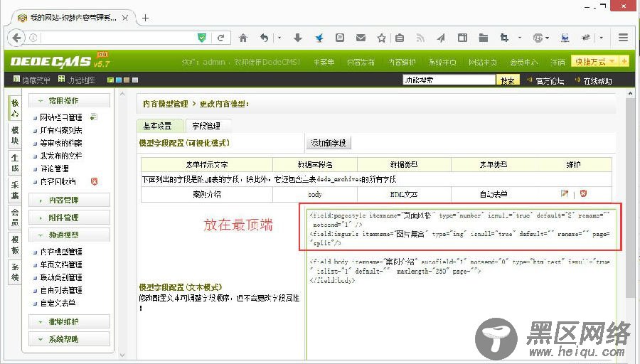
Task: Expand the 内容管理 sidebar group
Action: 70,200
